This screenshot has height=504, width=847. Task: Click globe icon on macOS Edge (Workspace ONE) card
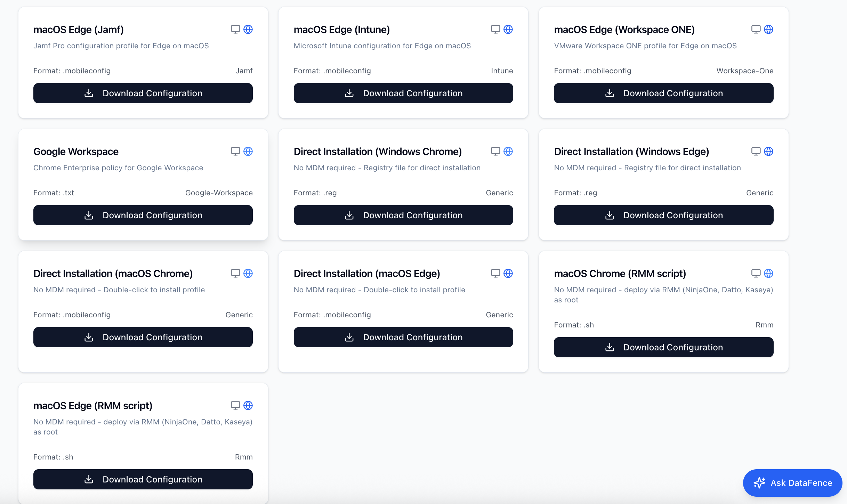click(x=768, y=30)
